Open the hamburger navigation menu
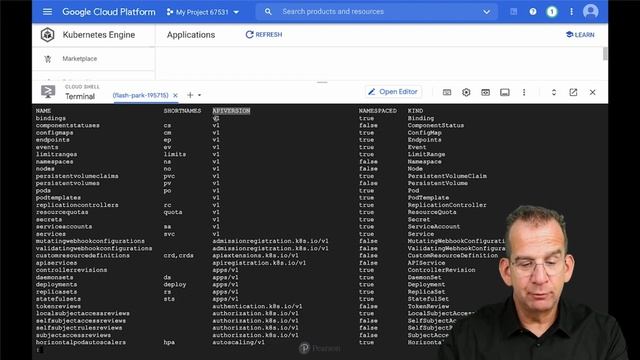The height and width of the screenshot is (360, 640). [47, 12]
